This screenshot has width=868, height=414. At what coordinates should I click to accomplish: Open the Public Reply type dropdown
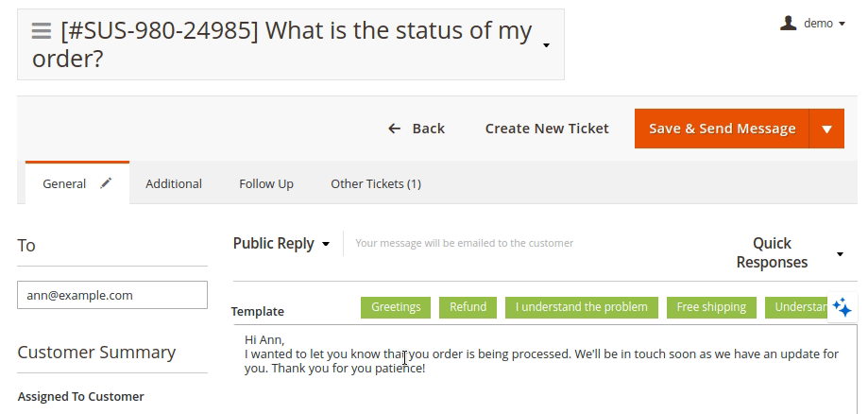[281, 243]
